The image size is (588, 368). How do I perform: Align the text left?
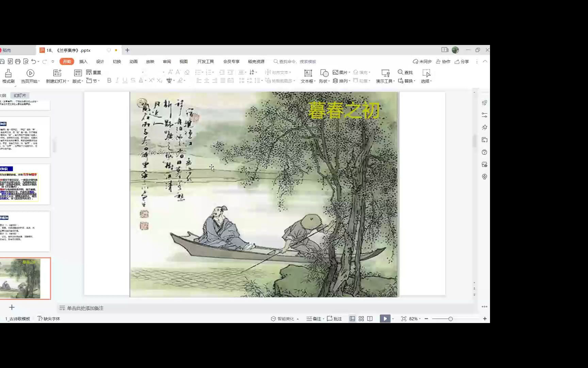(x=199, y=80)
